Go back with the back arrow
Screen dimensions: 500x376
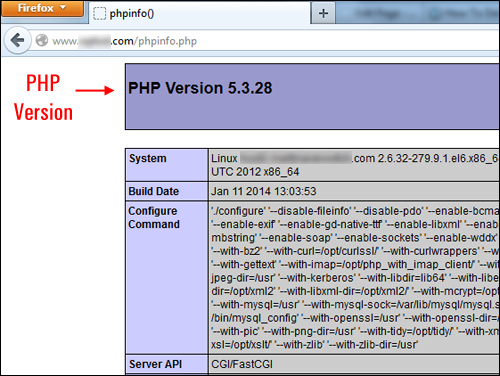pos(18,41)
